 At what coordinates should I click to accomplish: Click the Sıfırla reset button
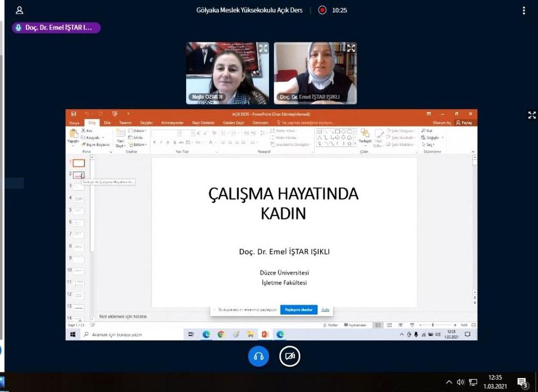click(136, 138)
